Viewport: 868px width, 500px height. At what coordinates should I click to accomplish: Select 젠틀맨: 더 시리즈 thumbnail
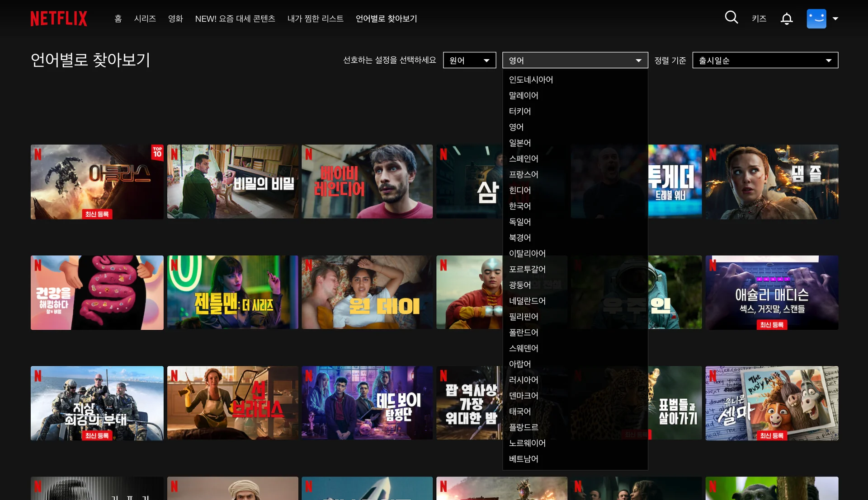point(232,292)
